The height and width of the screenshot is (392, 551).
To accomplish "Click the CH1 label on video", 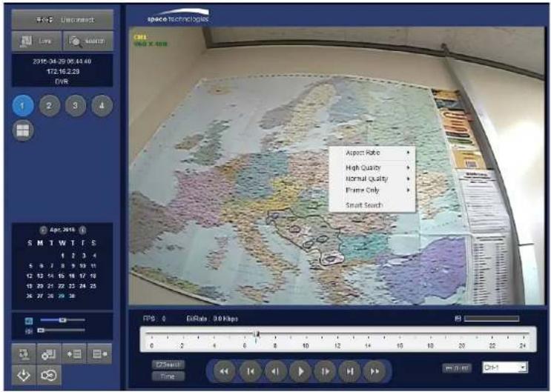I will pos(141,37).
